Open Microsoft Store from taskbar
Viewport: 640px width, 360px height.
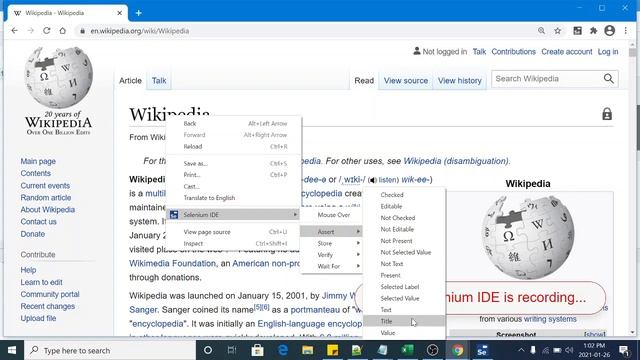(x=257, y=350)
